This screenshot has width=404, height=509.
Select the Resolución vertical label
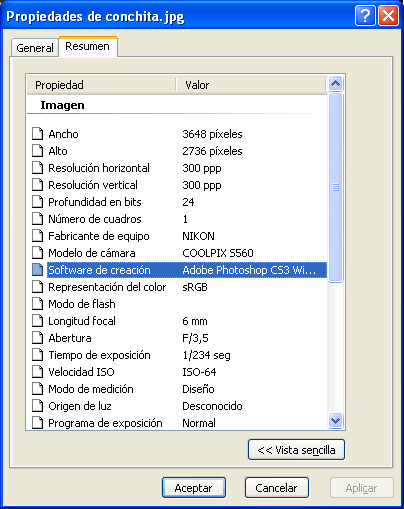point(93,185)
